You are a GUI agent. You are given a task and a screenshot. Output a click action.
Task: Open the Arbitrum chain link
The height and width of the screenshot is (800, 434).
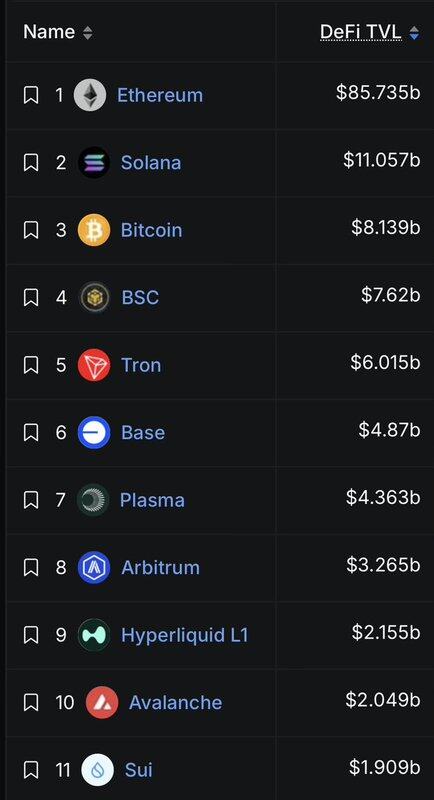161,567
